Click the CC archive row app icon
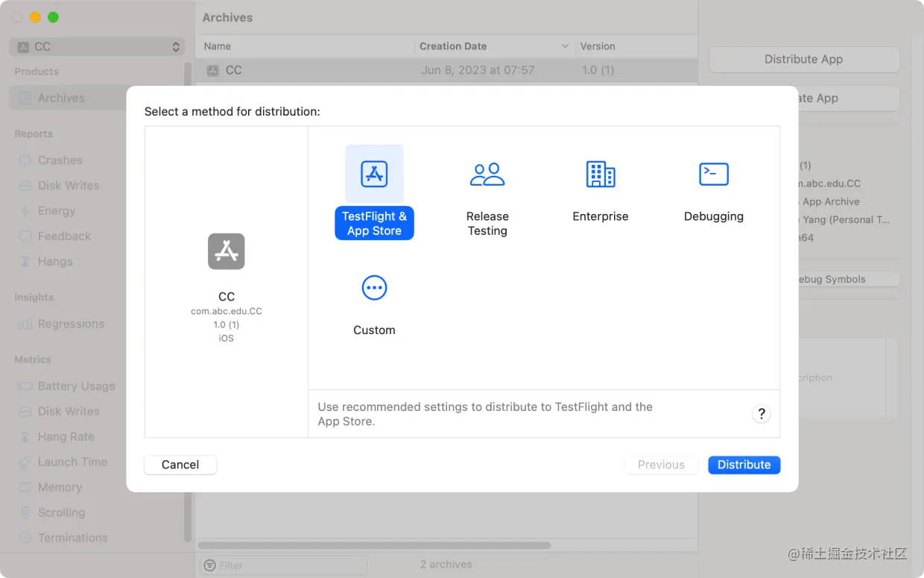The width and height of the screenshot is (924, 578). click(x=213, y=70)
